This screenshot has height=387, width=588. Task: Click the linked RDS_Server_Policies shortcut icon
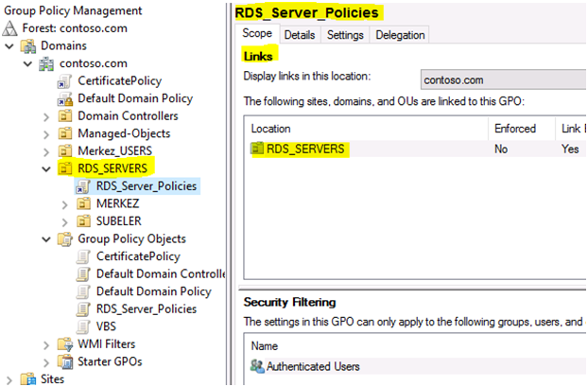pos(83,186)
